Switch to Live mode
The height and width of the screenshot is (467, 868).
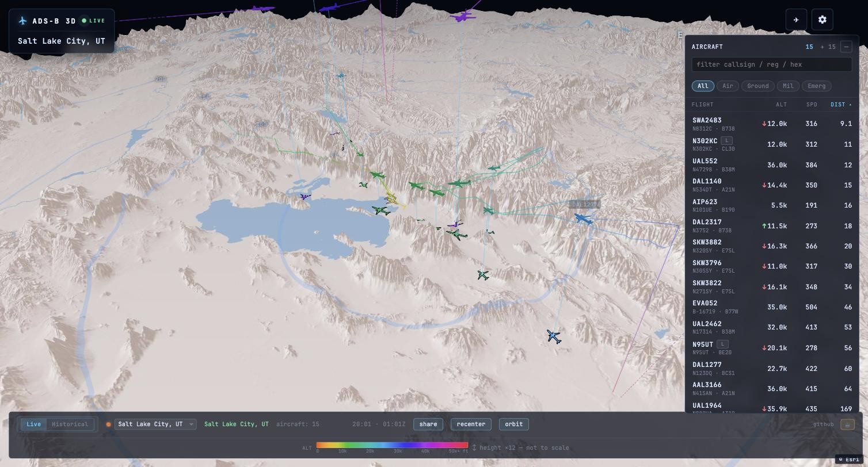33,424
